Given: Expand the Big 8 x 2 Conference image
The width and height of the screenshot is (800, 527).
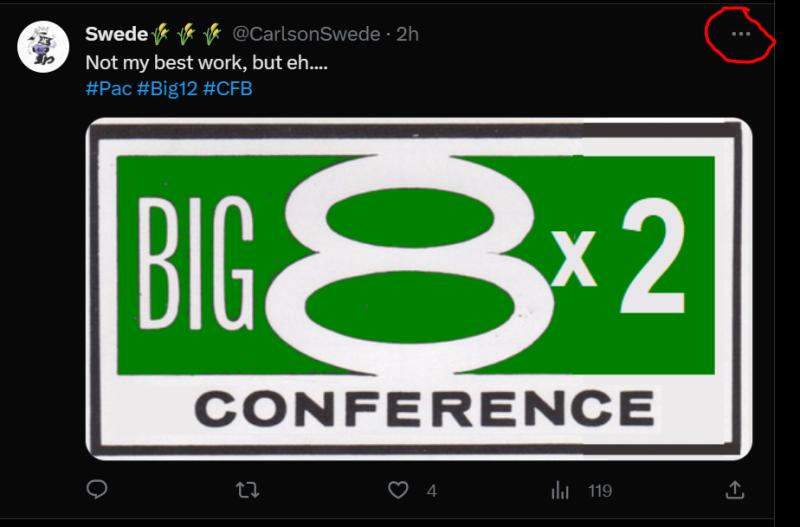Looking at the screenshot, I should (419, 289).
